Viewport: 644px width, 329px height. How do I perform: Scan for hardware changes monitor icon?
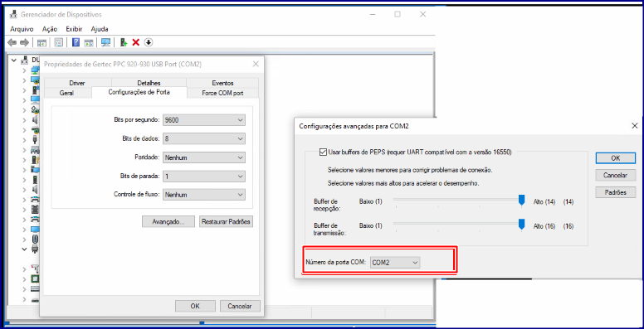[x=105, y=42]
